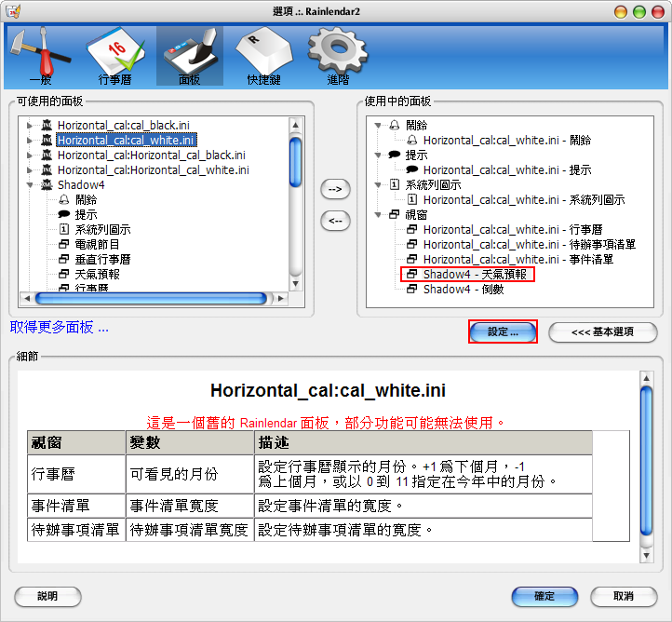Click available skins vertical scrollbar thumb
The image size is (672, 622).
click(295, 162)
